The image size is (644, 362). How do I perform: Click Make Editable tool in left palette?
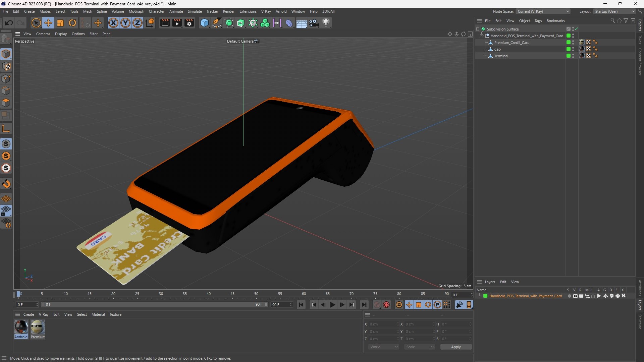6,39
